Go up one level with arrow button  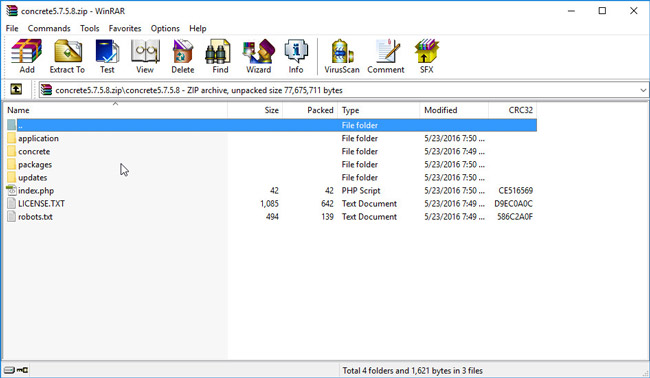[16, 89]
